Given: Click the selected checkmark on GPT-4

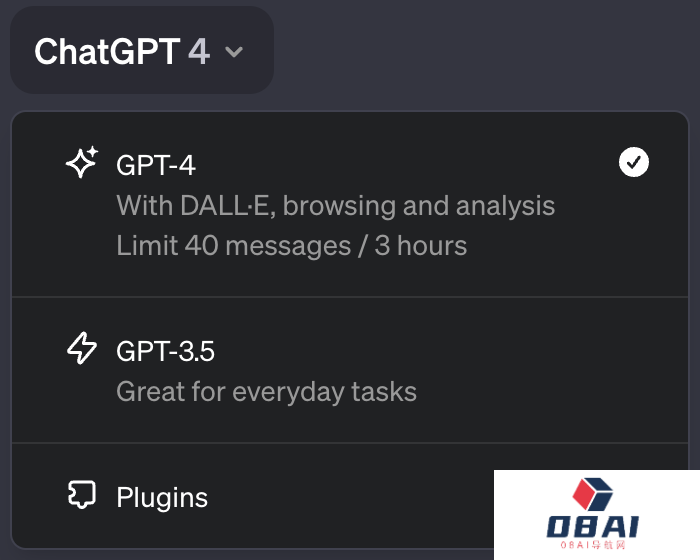Looking at the screenshot, I should [x=634, y=162].
